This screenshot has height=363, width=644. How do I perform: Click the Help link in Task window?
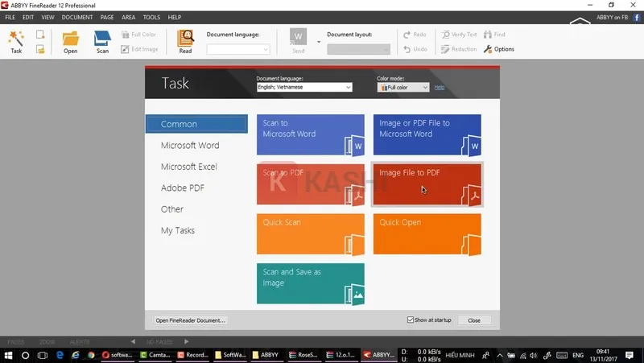coord(440,87)
